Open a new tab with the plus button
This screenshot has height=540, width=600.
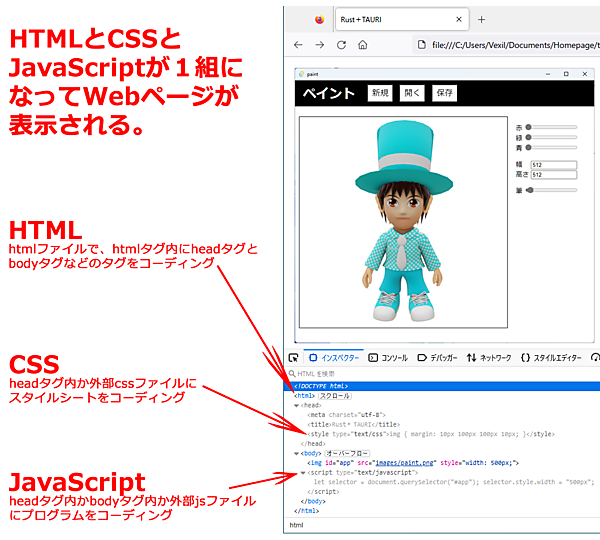coord(481,20)
